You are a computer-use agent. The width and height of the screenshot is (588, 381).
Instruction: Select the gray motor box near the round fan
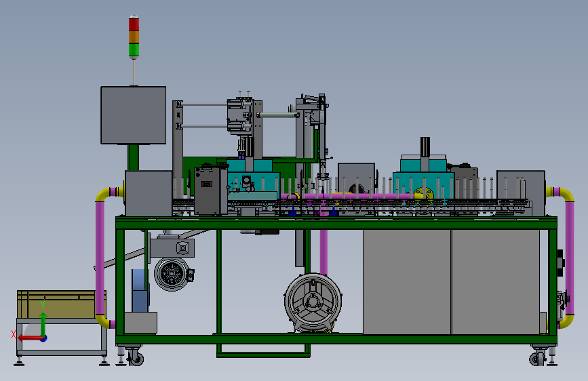(x=172, y=247)
